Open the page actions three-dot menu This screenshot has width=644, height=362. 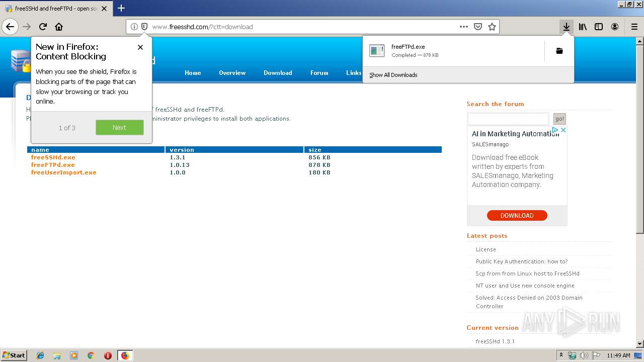[x=464, y=27]
